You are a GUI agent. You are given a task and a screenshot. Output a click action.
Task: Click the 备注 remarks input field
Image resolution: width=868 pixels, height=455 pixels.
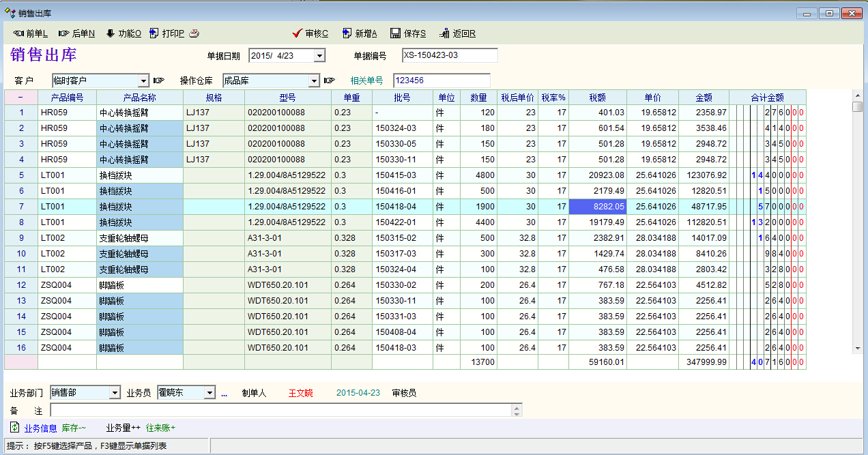click(x=280, y=410)
